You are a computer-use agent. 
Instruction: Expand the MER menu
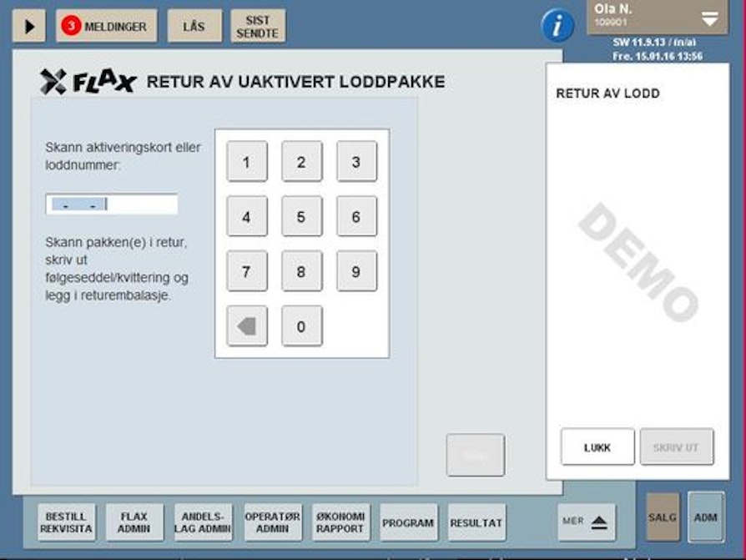click(586, 522)
